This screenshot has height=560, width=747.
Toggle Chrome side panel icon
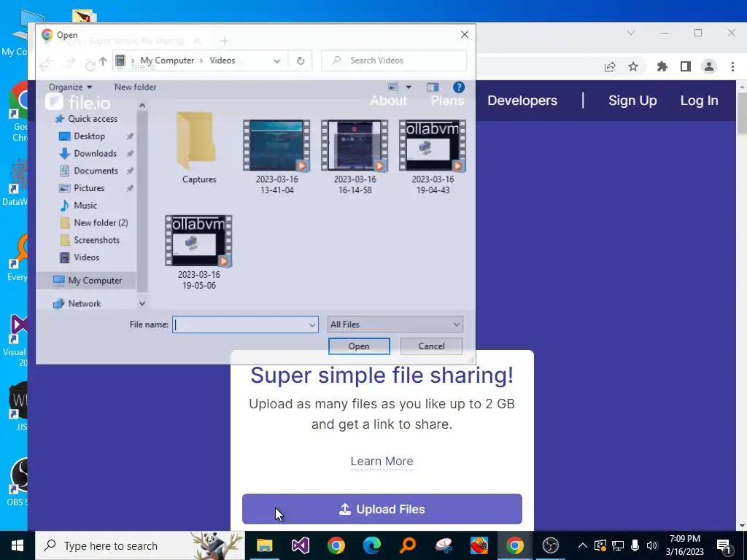click(686, 66)
